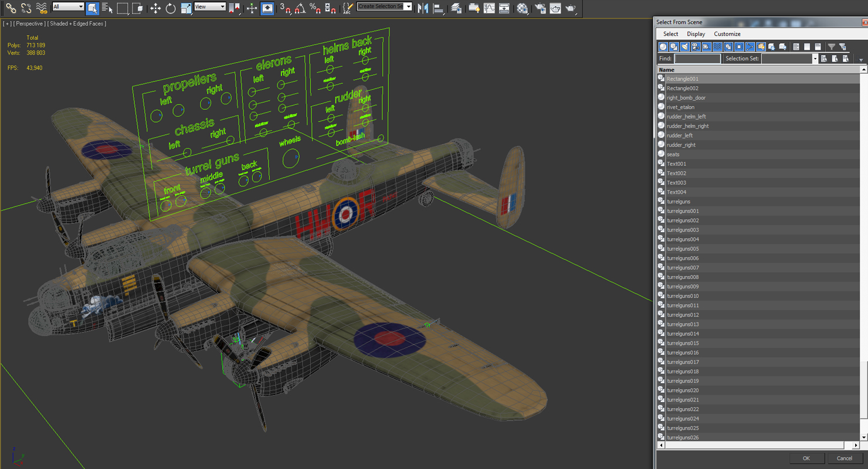Click OK in Select From Scene
Image resolution: width=868 pixels, height=469 pixels.
point(806,458)
